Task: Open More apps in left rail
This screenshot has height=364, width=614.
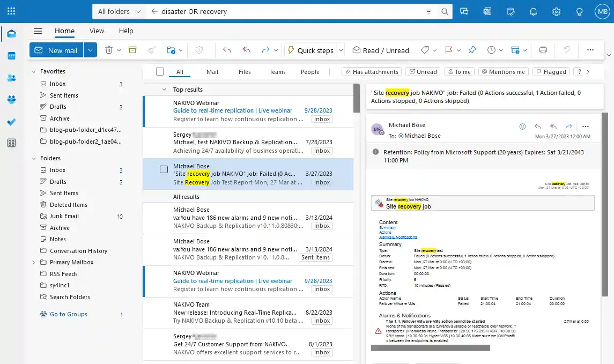Action: [11, 143]
